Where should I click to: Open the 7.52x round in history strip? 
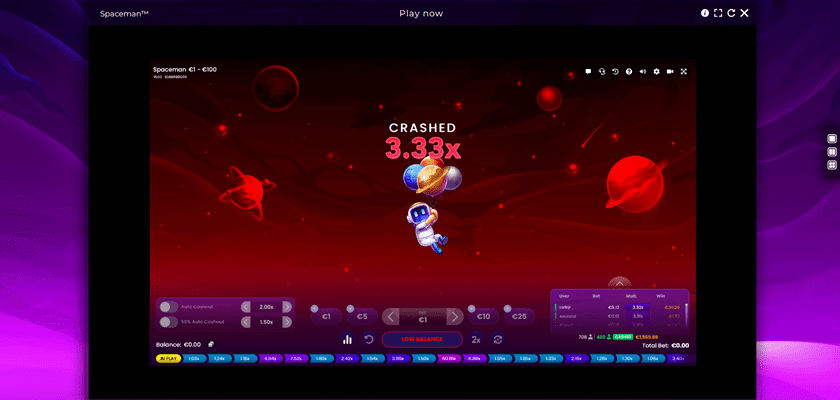(x=296, y=359)
